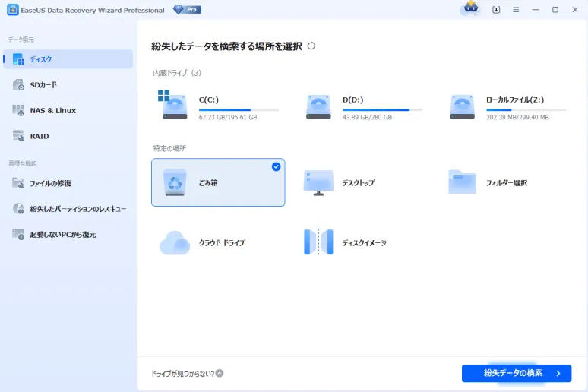The image size is (588, 392).
Task: Select the D(D:) drive icon
Action: tap(318, 106)
